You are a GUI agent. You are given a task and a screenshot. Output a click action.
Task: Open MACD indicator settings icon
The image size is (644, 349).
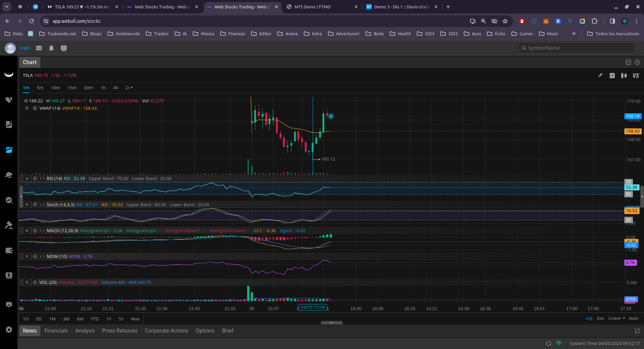coord(35,231)
